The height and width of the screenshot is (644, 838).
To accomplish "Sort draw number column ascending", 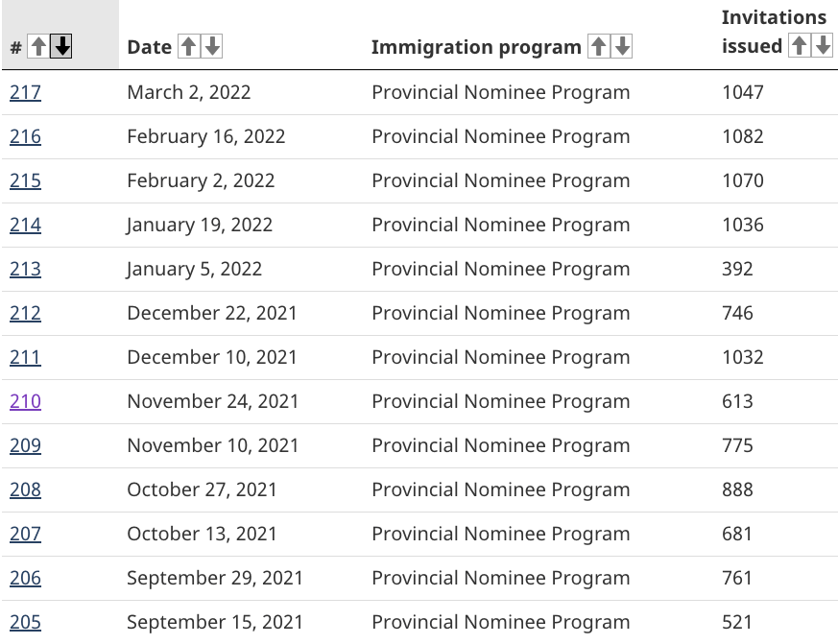I will (x=37, y=46).
